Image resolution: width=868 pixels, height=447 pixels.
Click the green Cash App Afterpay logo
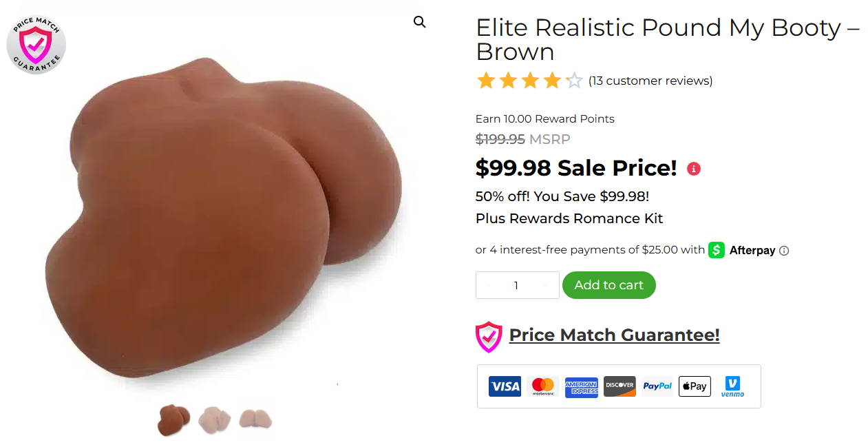pos(717,250)
